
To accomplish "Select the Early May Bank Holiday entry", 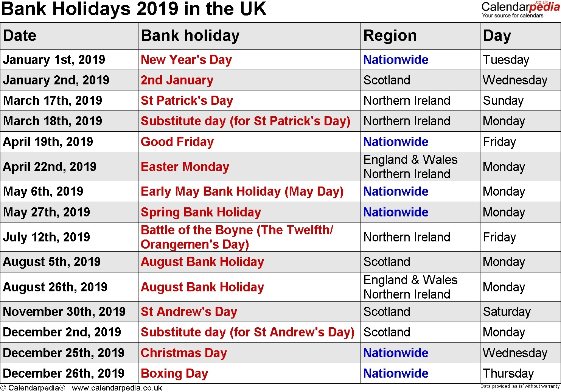I will click(x=242, y=191).
